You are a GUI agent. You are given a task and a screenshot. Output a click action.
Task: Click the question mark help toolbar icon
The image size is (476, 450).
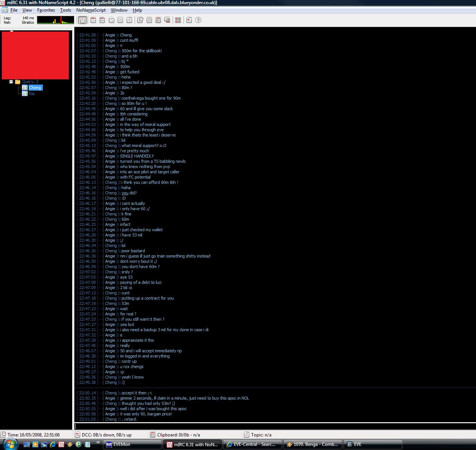tap(198, 20)
